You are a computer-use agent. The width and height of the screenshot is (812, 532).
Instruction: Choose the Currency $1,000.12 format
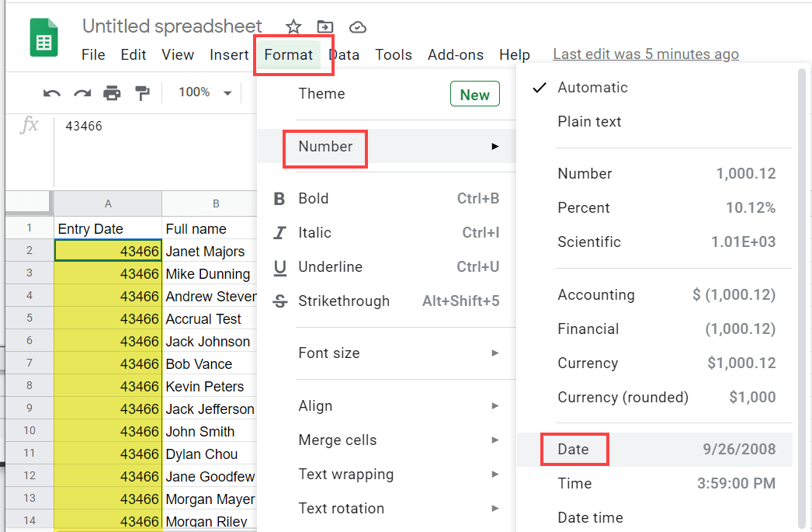[654, 363]
